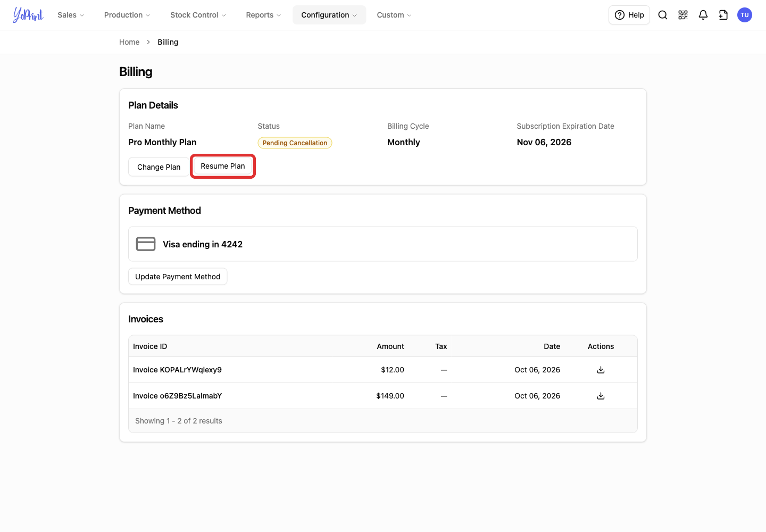Open the TU user avatar menu
Image resolution: width=766 pixels, height=532 pixels.
point(745,15)
